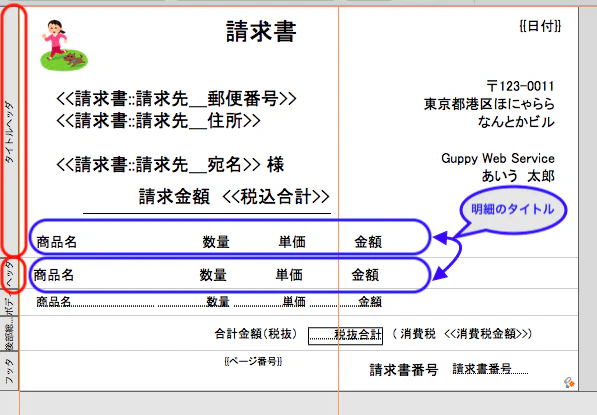This screenshot has height=415, width=597.
Task: Select the 商品名 field in the ボディ part
Action: [x=95, y=302]
